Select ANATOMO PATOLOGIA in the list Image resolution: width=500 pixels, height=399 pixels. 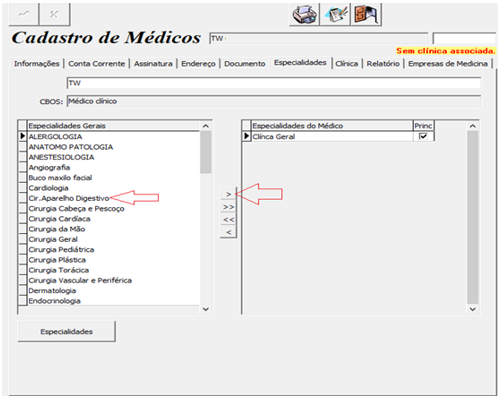pos(113,147)
